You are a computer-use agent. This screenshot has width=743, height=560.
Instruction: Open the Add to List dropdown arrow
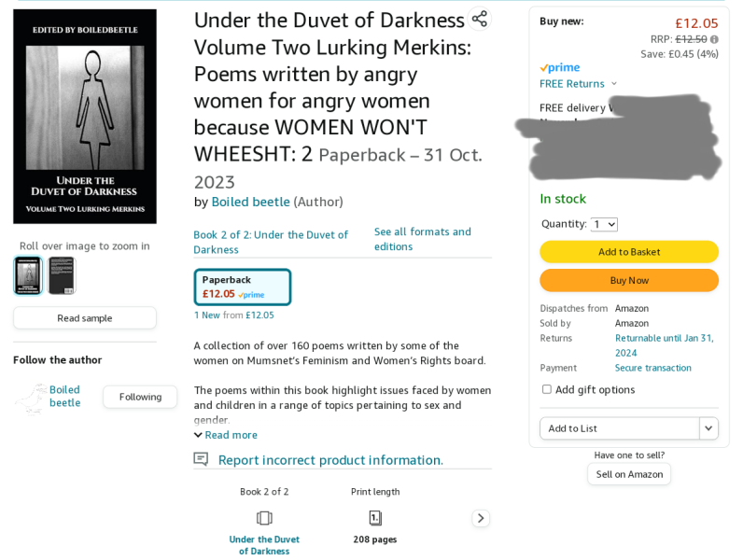[x=708, y=428]
